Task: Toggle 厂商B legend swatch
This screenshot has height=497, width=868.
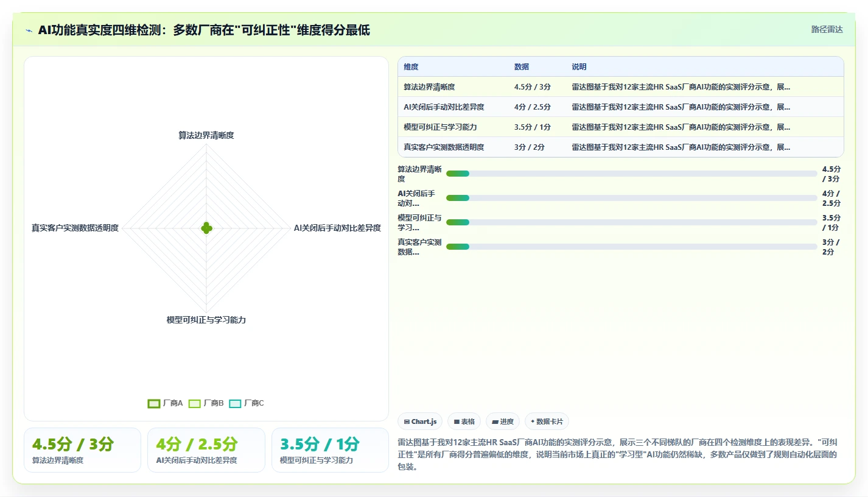Action: [195, 403]
